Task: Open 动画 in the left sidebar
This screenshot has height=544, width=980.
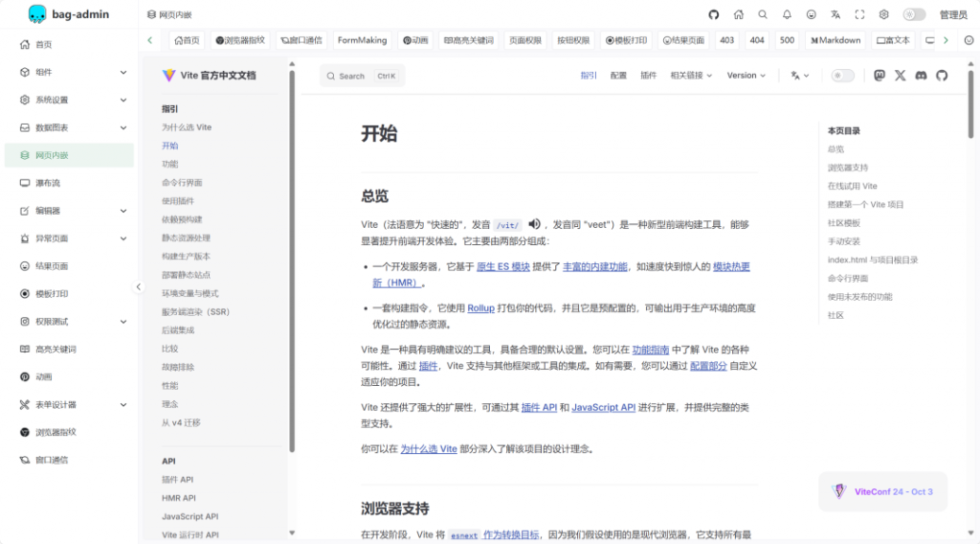Action: pyautogui.click(x=69, y=376)
